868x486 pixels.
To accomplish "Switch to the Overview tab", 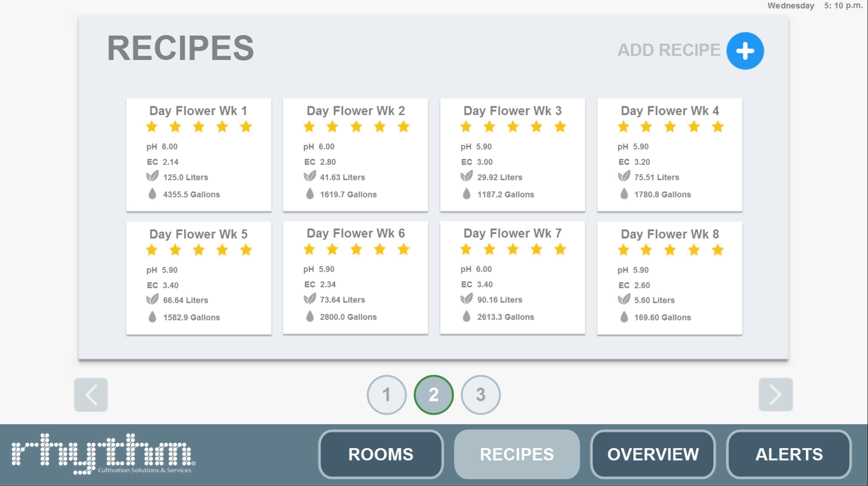I will [653, 455].
